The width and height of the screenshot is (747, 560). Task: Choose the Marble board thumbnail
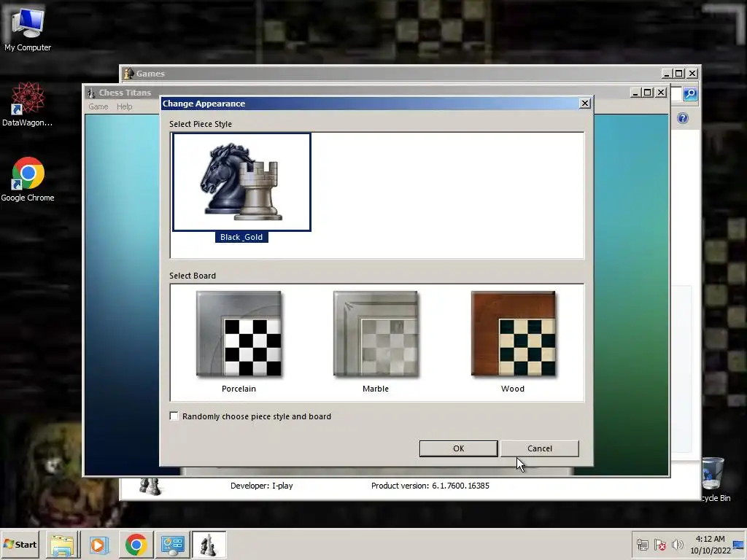coord(376,334)
